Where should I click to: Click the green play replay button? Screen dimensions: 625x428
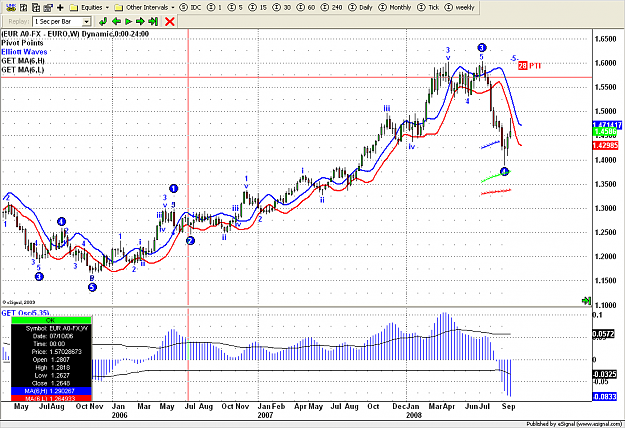pyautogui.click(x=128, y=22)
